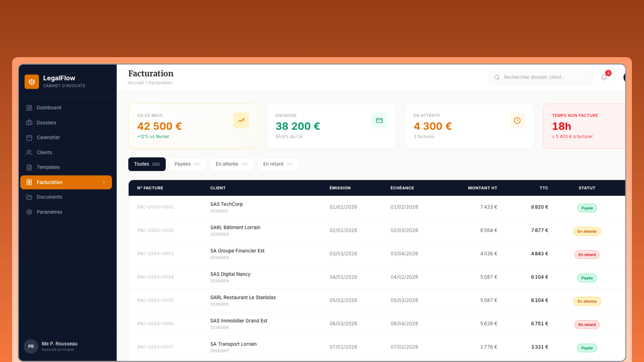Click the credit card icon on Encaissé card
The height and width of the screenshot is (362, 644).
click(x=379, y=120)
